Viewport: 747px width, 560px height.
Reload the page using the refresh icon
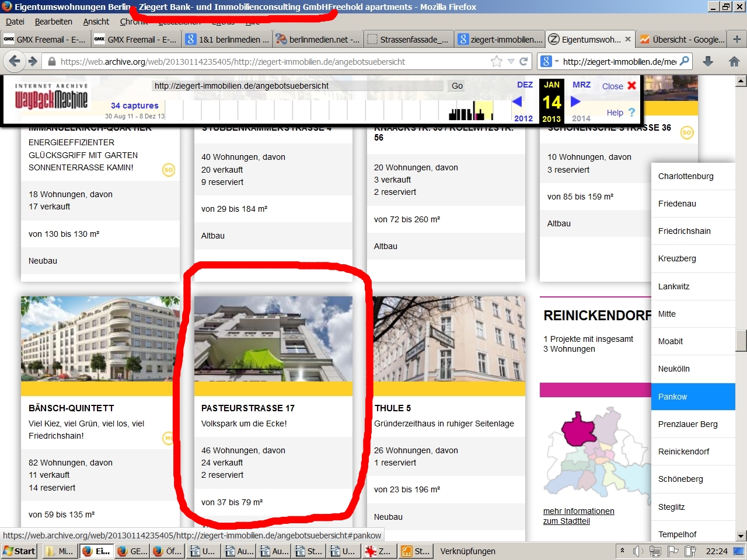coord(523,61)
